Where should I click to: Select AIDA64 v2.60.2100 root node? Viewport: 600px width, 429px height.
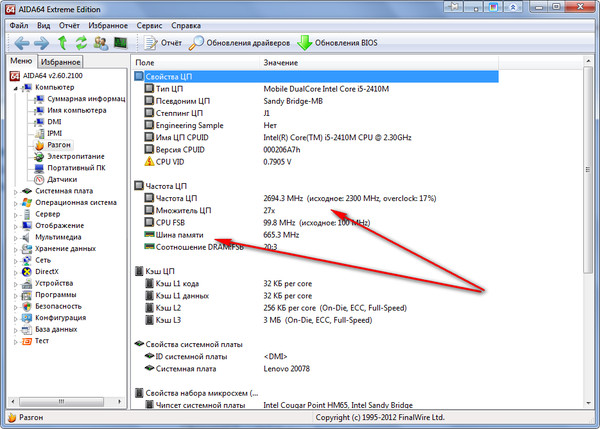[52, 76]
